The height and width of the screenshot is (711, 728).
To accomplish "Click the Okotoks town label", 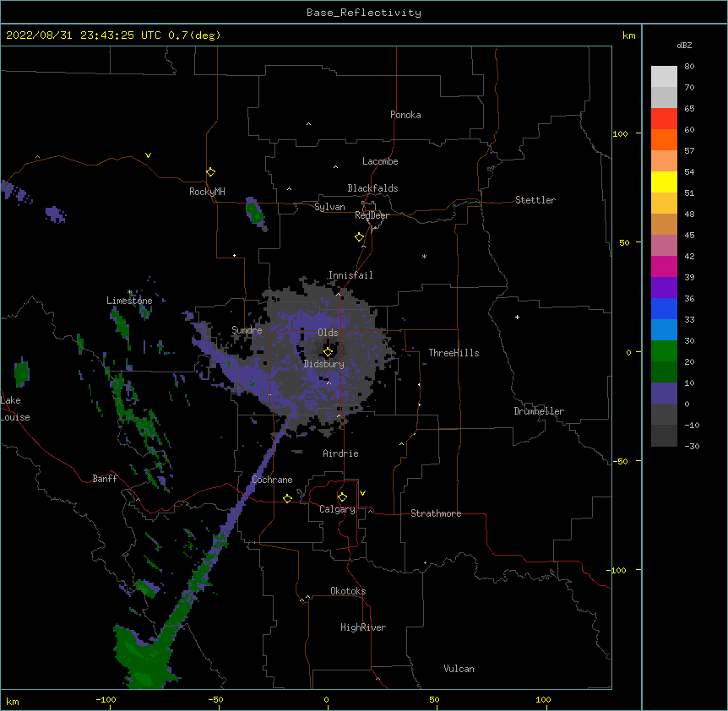I will 348,591.
